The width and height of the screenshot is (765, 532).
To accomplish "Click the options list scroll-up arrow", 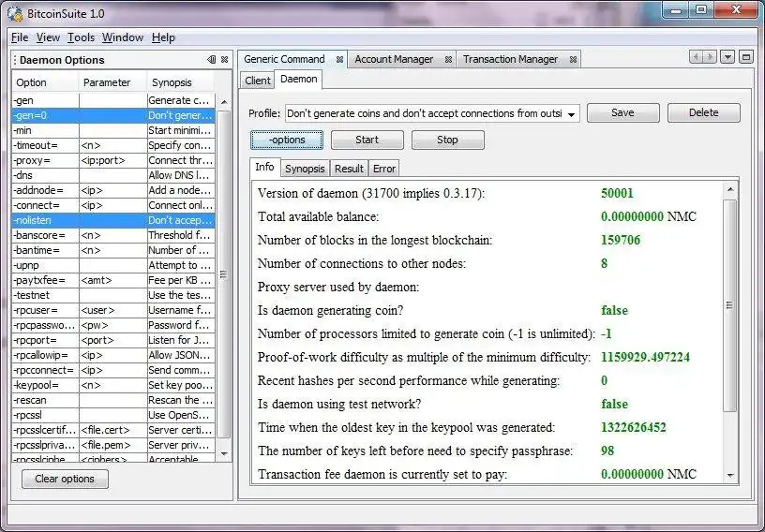I will click(224, 102).
